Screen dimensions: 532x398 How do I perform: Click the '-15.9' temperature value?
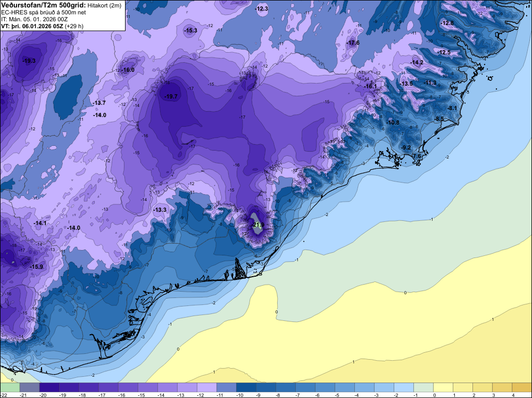click(x=36, y=267)
